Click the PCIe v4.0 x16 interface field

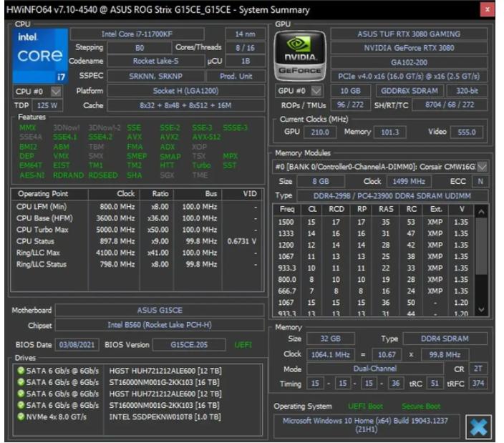click(409, 77)
